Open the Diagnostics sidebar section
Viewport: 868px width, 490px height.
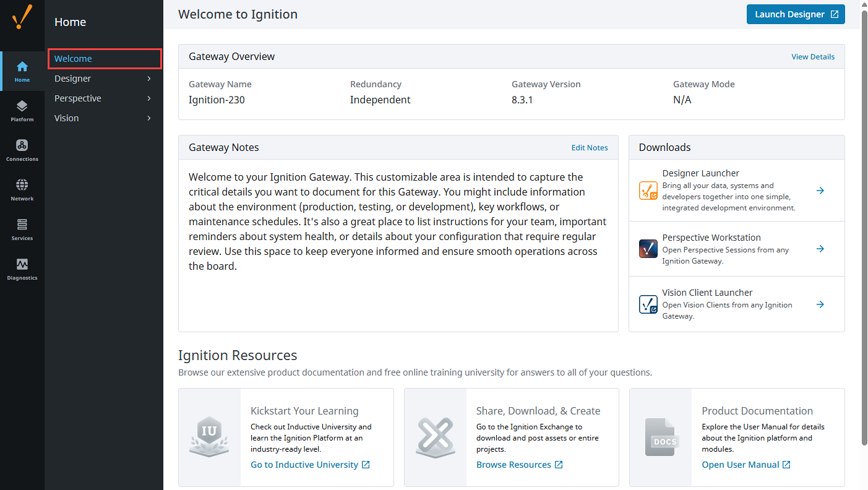pos(22,269)
